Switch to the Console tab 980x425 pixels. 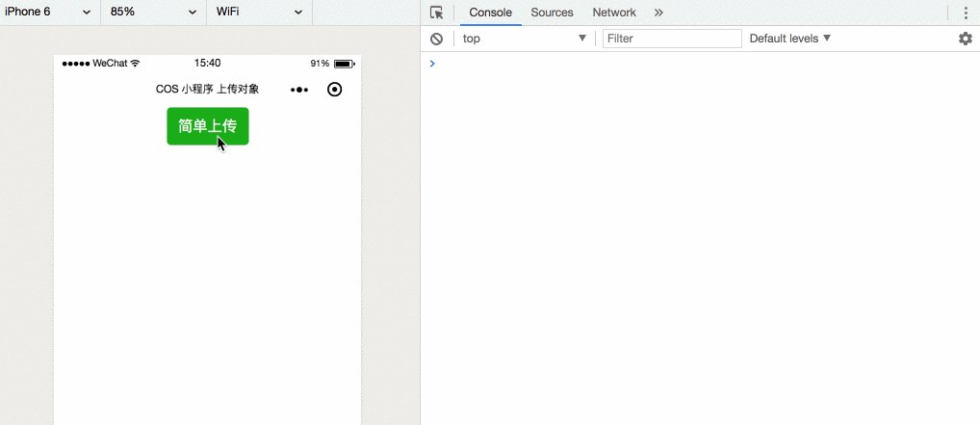490,13
